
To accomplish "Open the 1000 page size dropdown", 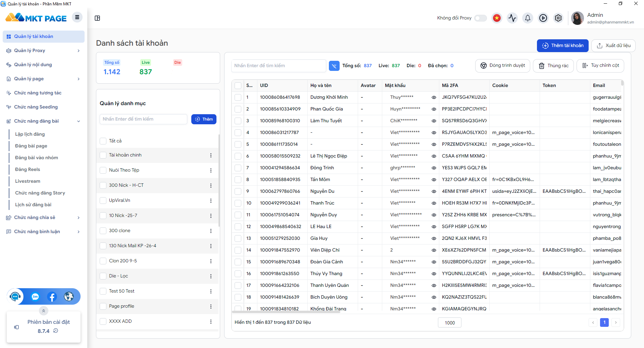I will tap(450, 323).
